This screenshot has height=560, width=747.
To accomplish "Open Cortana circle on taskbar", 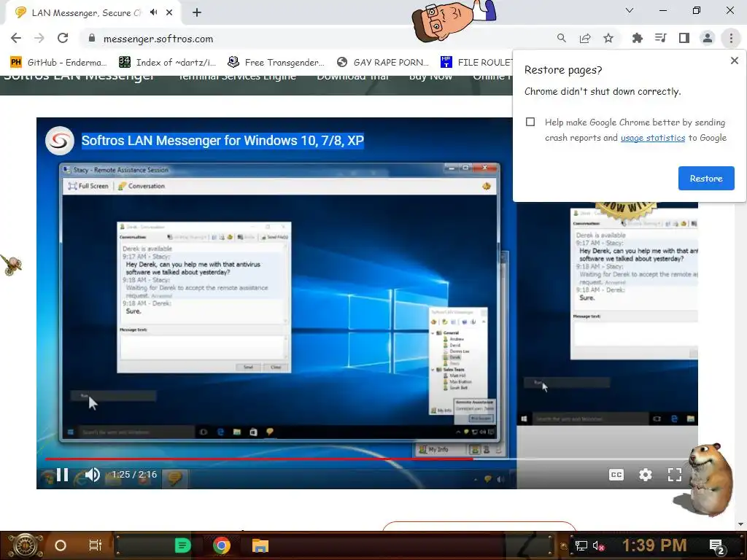I will click(x=61, y=545).
